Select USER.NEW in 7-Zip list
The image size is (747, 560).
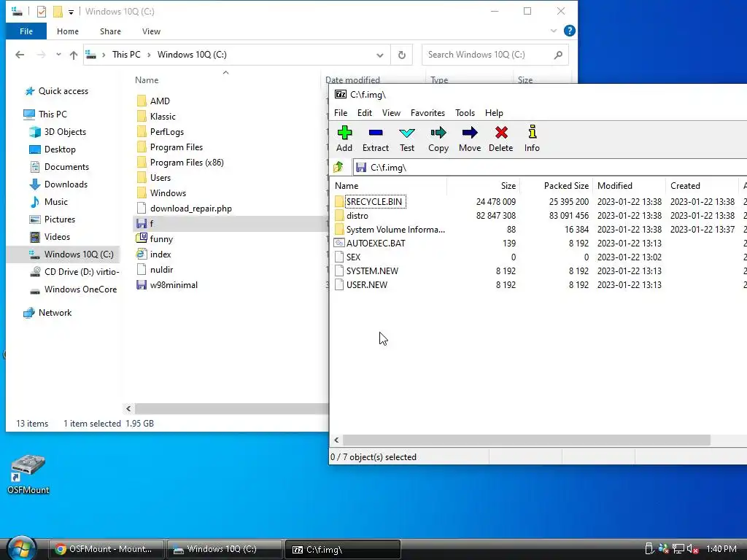367,285
